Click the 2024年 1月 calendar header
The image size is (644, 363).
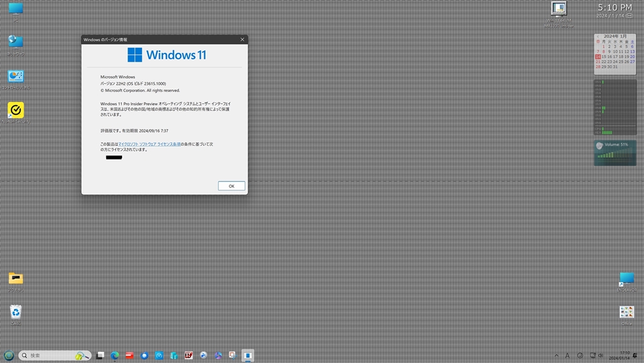(615, 36)
